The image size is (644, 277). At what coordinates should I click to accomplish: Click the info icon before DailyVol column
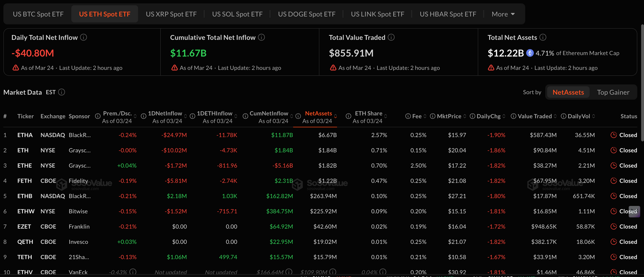pos(563,116)
